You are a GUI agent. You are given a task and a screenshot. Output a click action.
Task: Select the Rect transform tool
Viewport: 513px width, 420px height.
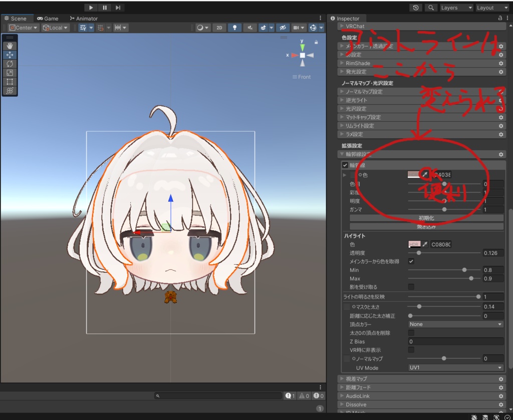click(x=10, y=82)
